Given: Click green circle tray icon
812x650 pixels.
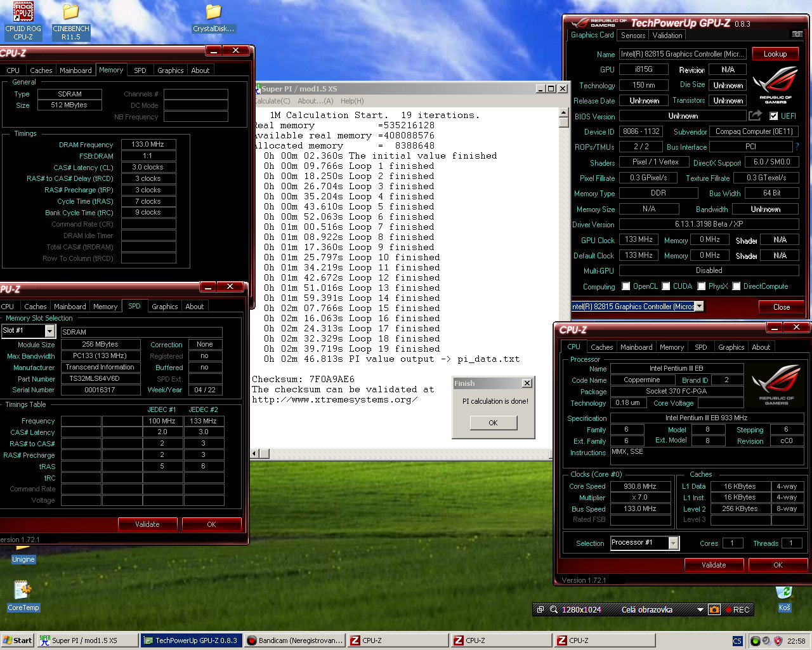Looking at the screenshot, I should click(x=755, y=641).
